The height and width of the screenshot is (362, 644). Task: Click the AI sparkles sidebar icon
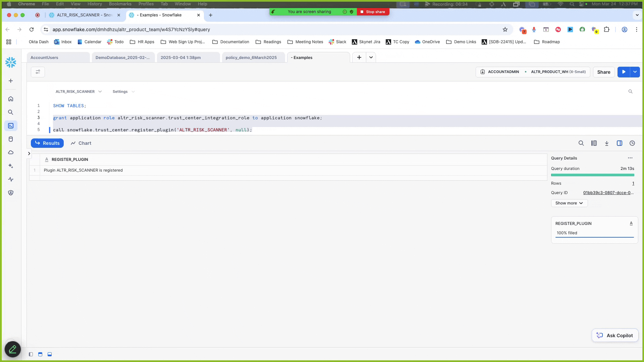(11, 166)
